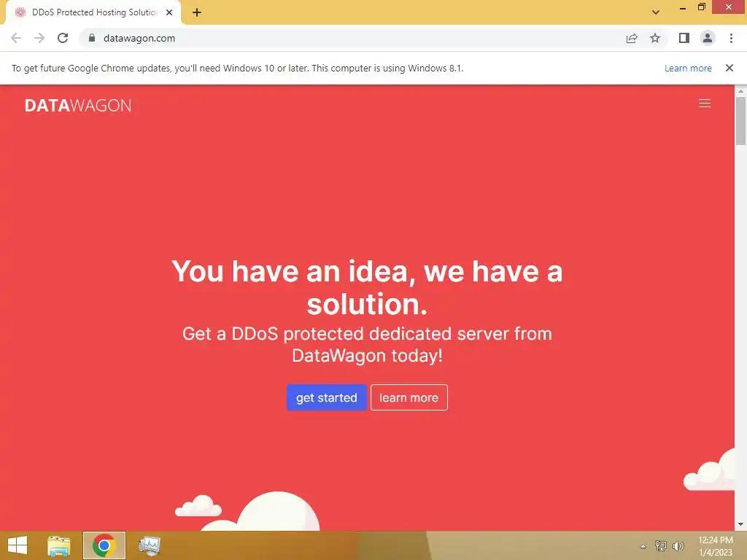Show hidden system tray icons

(643, 546)
